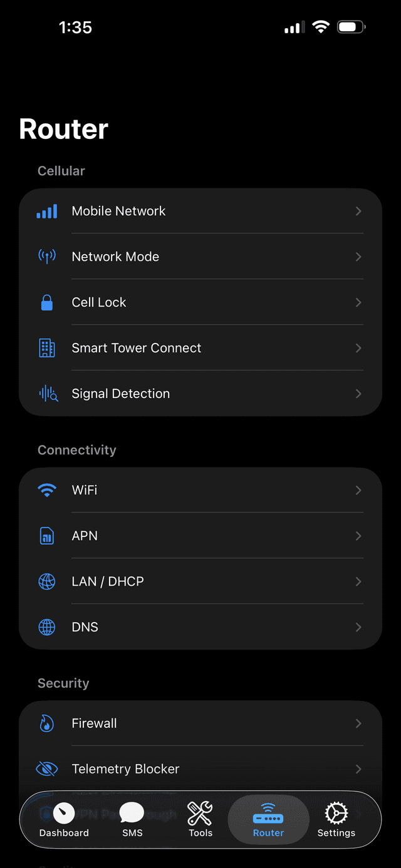Image resolution: width=401 pixels, height=868 pixels.
Task: Switch to the SMS tab
Action: pyautogui.click(x=132, y=820)
